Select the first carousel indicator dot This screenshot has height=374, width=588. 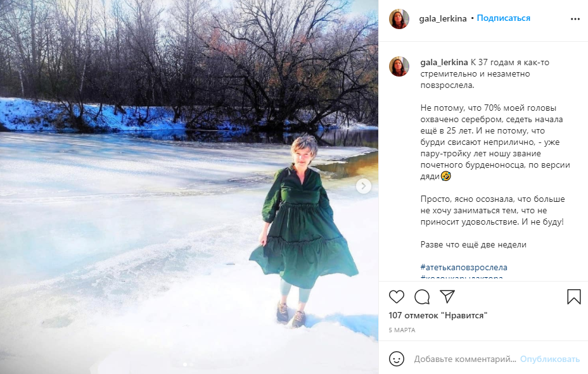pos(185,365)
